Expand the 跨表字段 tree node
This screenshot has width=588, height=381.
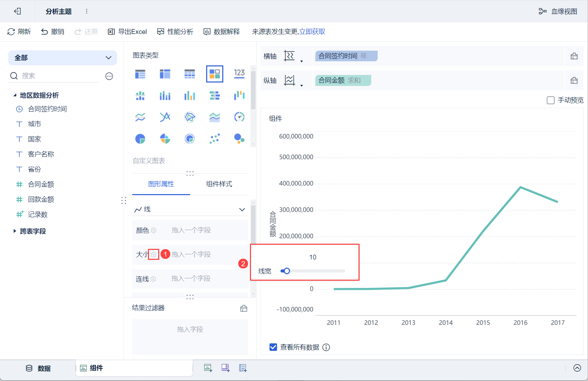click(15, 231)
